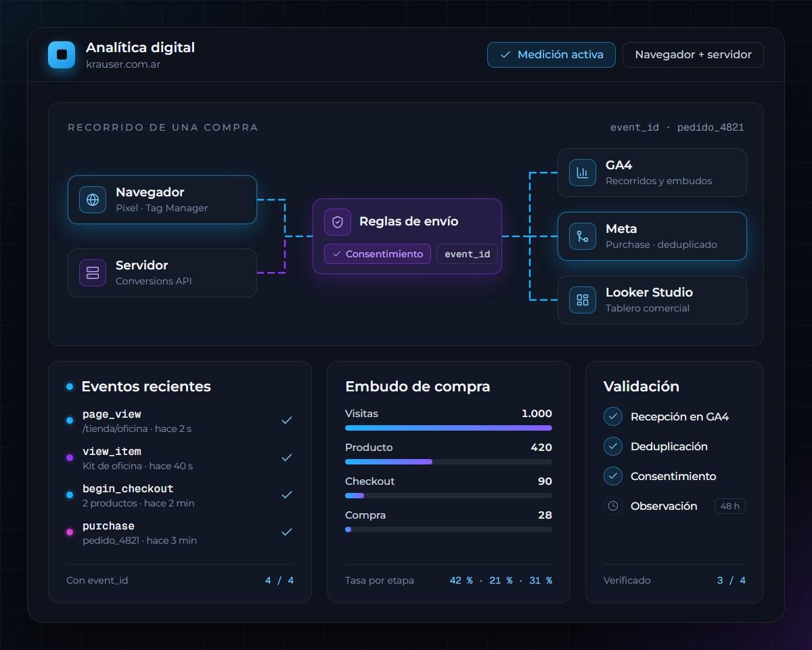Click the krauser.com.ar domain text
The height and width of the screenshot is (650, 812).
tap(123, 64)
